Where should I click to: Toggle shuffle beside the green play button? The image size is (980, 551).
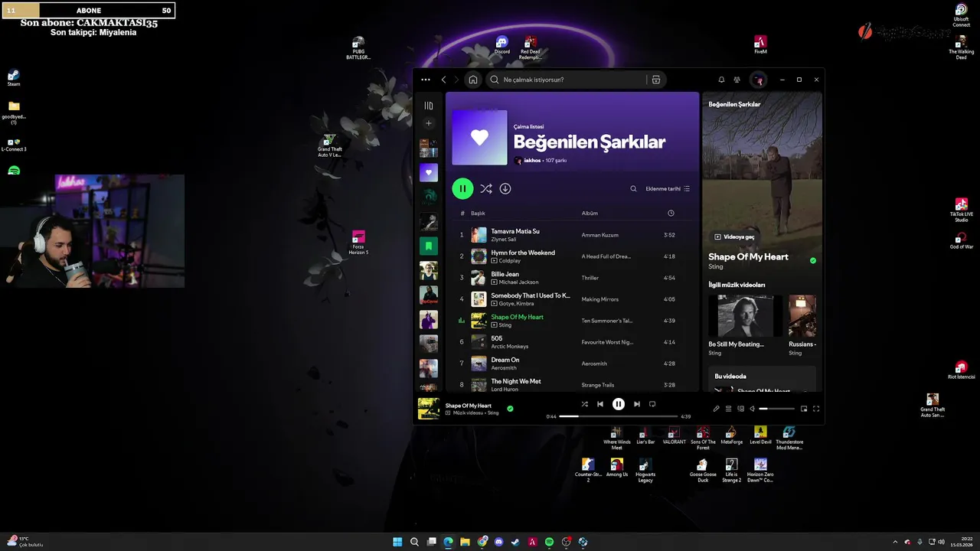tap(486, 188)
